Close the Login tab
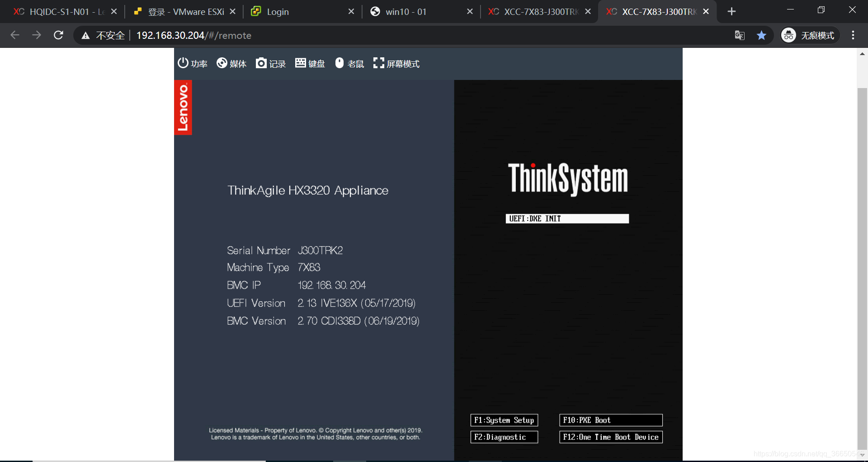The image size is (868, 462). pyautogui.click(x=351, y=12)
